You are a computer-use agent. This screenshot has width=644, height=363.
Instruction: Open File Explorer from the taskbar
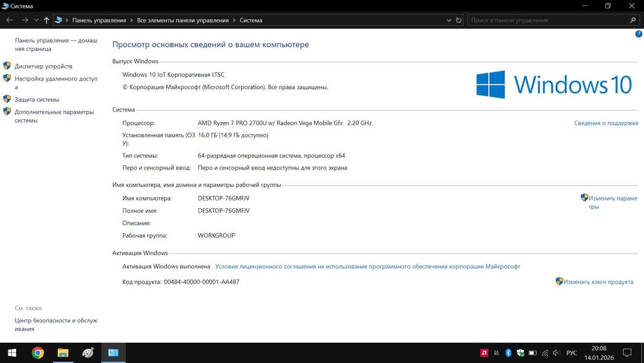pos(63,353)
